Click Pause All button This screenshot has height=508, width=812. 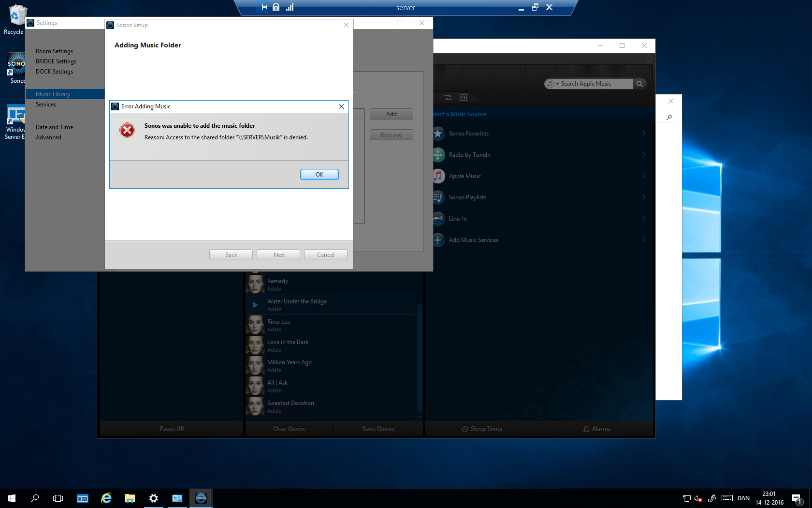tap(172, 429)
